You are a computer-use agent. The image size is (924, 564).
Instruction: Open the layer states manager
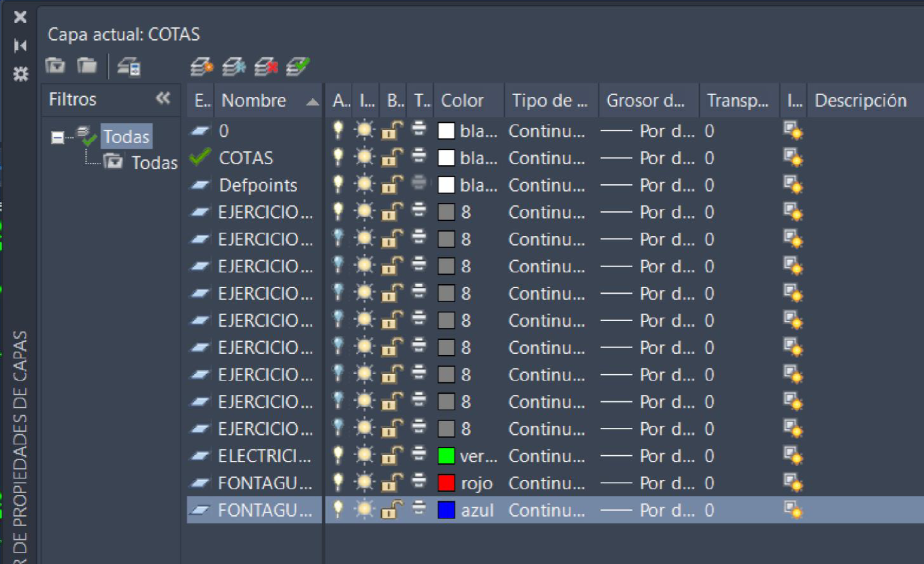(129, 66)
